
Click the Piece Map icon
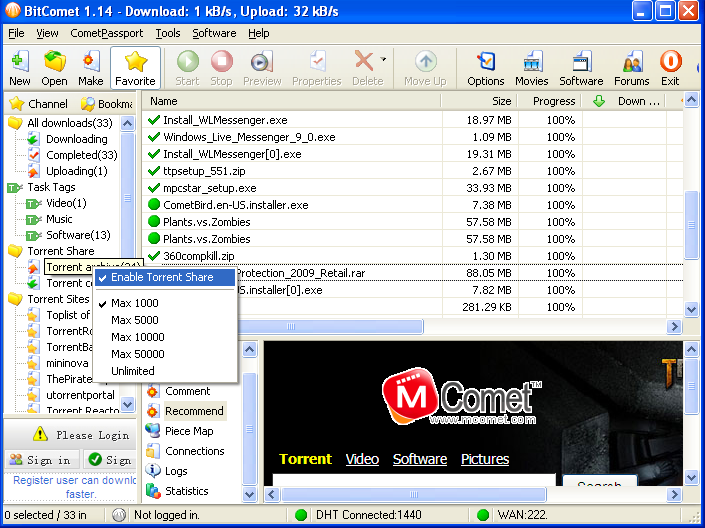coord(153,431)
